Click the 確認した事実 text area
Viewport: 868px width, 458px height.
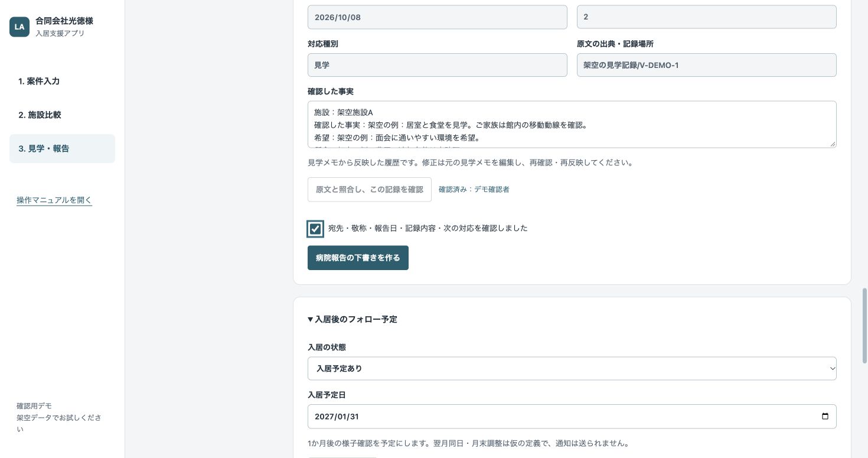pyautogui.click(x=572, y=124)
